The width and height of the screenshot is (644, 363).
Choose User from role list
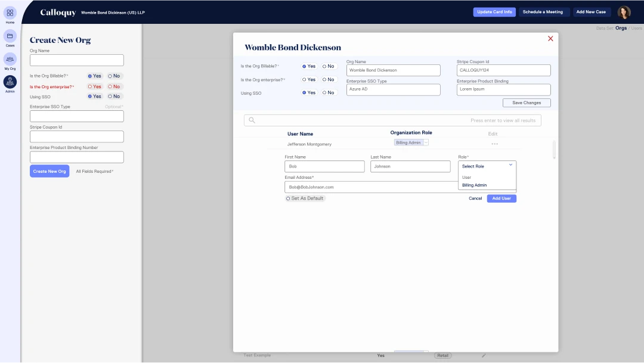point(466,178)
